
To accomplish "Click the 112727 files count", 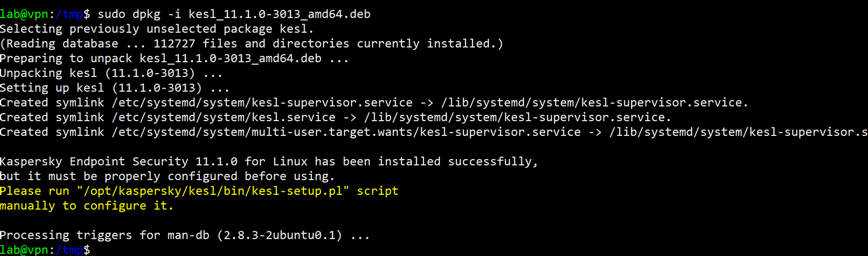I will [x=174, y=44].
